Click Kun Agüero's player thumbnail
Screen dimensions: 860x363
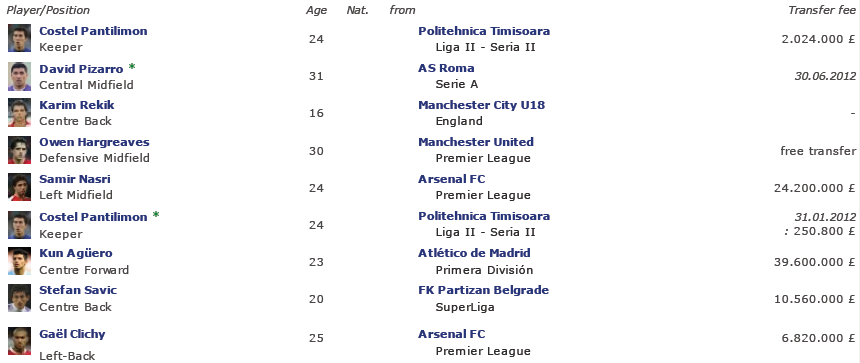pyautogui.click(x=19, y=261)
